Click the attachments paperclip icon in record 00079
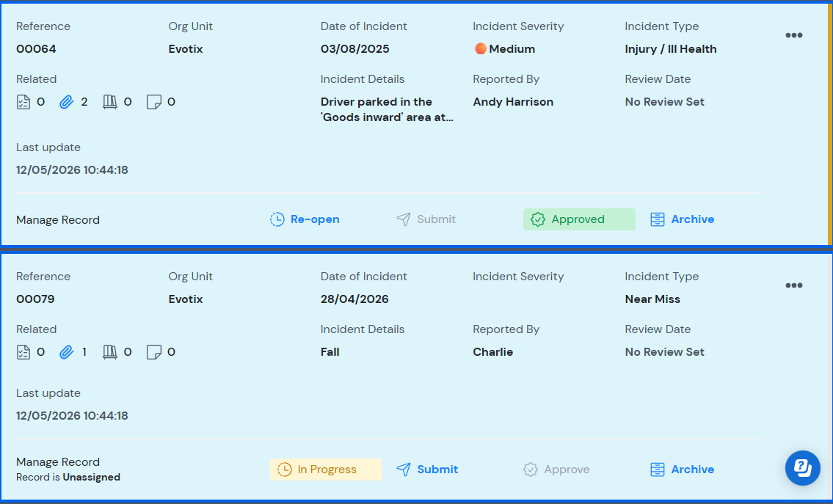The width and height of the screenshot is (833, 504). 66,352
